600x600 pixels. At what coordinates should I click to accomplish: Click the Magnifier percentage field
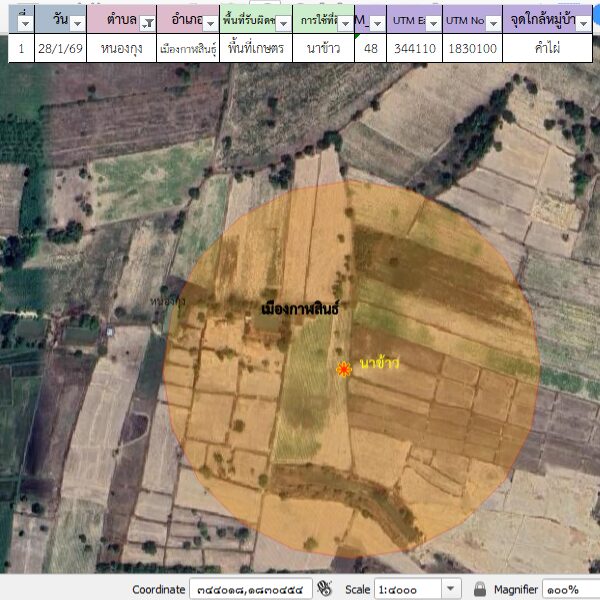(570, 589)
